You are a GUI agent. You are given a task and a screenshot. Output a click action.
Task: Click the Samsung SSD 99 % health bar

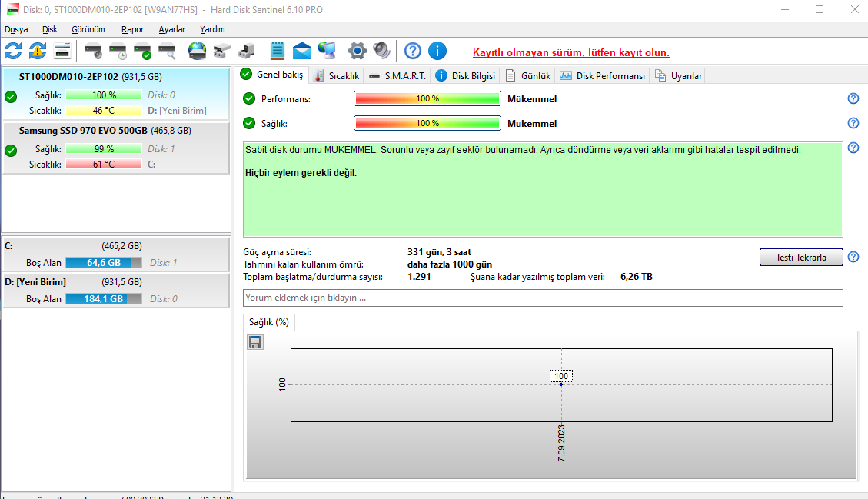tap(104, 148)
